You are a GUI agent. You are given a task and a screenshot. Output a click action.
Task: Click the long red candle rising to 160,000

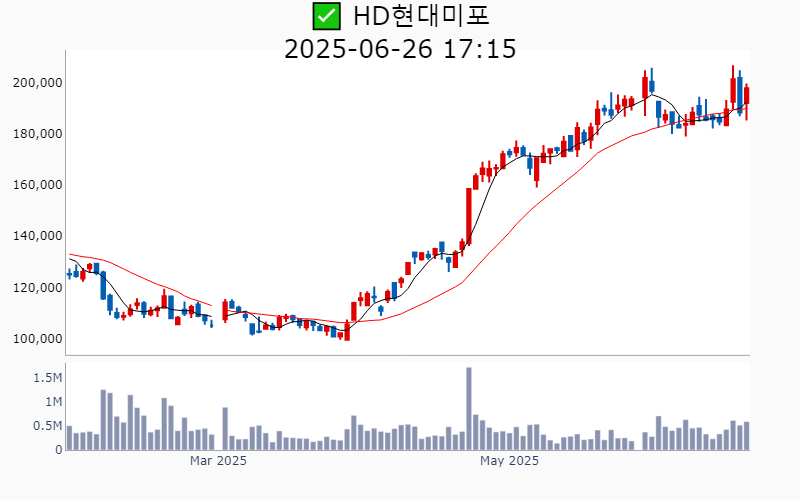tap(469, 216)
